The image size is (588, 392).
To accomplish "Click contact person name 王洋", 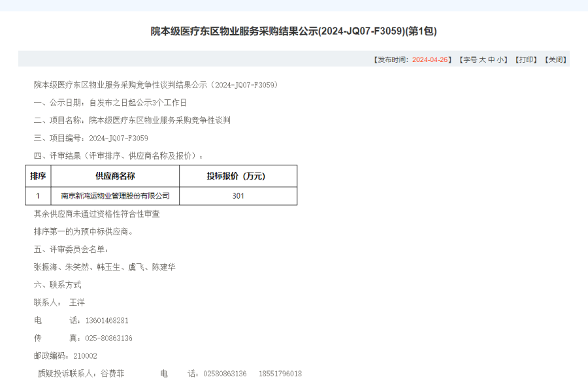I will [x=77, y=303].
